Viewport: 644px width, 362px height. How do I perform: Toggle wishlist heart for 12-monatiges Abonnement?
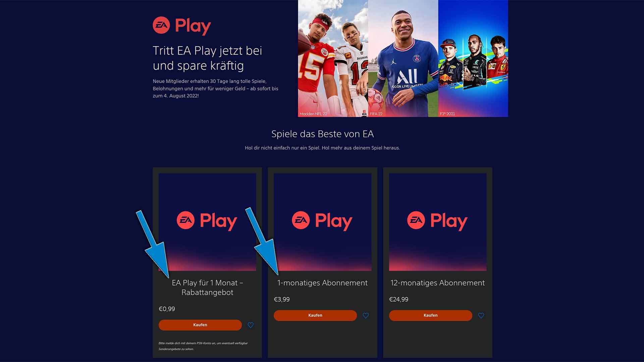(x=481, y=315)
